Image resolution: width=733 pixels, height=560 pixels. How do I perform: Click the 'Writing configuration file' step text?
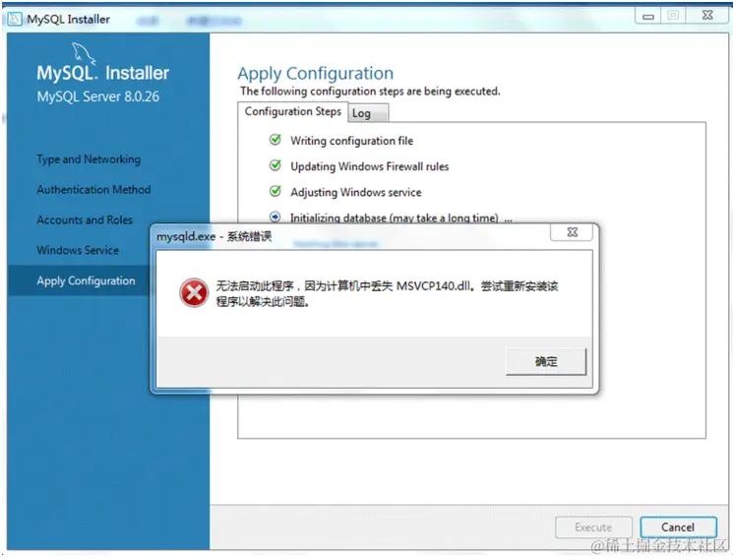[351, 141]
